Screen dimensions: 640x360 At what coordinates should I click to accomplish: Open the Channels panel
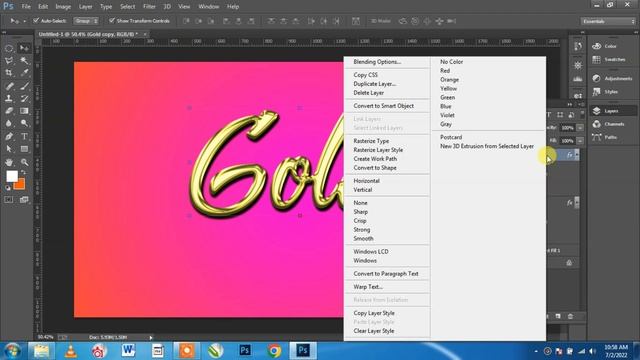[x=609, y=124]
